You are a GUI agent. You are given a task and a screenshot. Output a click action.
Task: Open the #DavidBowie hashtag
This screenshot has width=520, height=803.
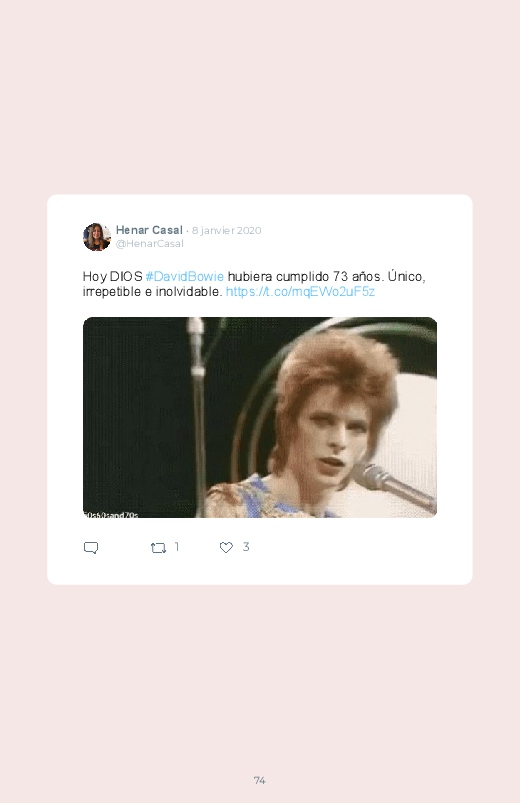point(184,277)
